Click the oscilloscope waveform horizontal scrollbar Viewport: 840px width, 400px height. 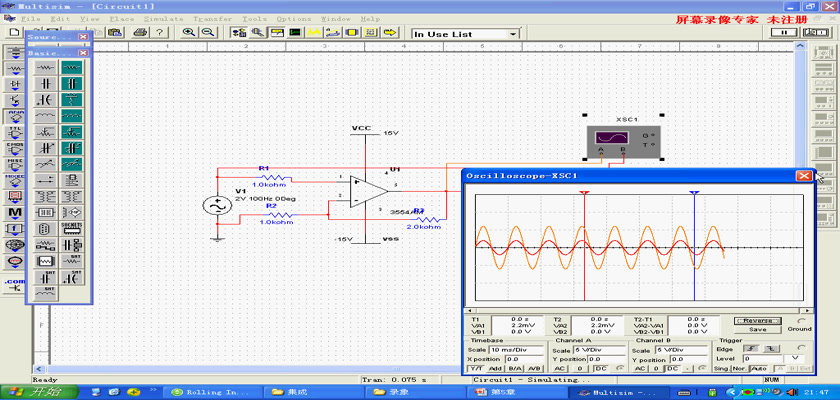click(x=638, y=310)
